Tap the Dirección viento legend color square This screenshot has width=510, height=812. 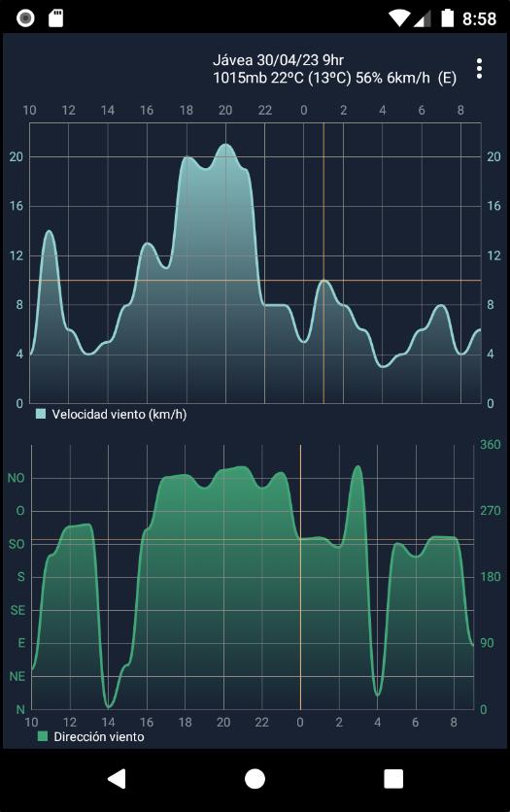(43, 736)
